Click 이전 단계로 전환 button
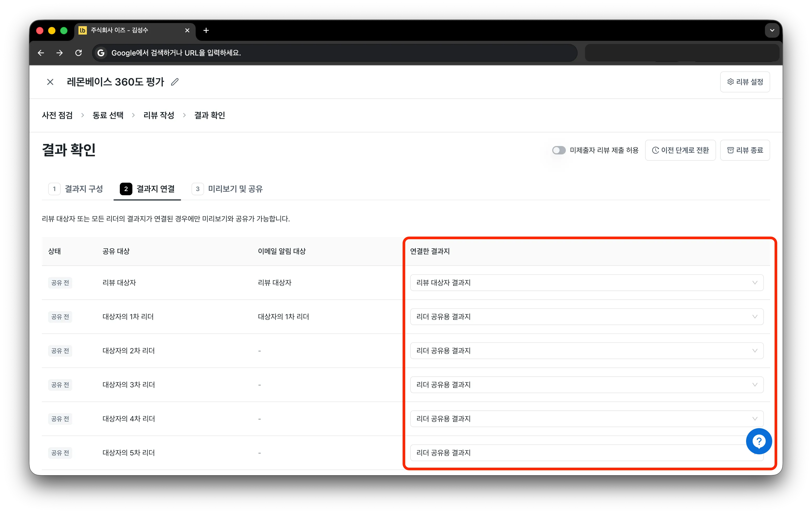 click(x=680, y=150)
